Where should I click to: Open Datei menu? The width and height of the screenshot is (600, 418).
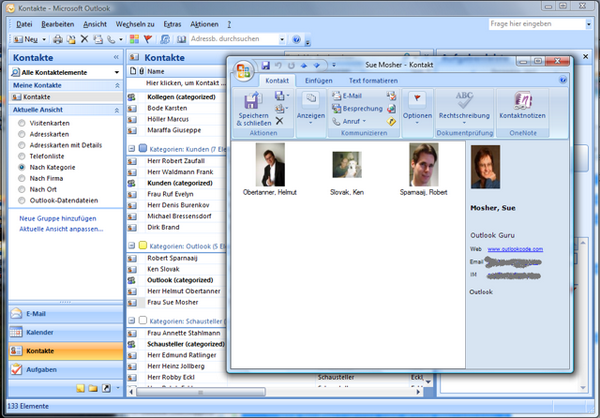24,24
